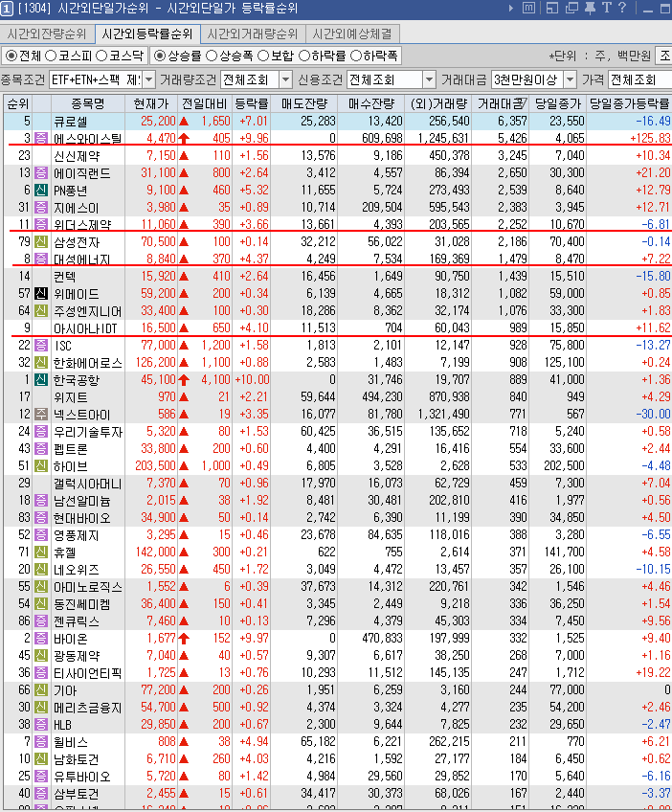The image size is (672, 812).
Task: Click the screen number 1 icon in title bar
Action: coord(7,9)
